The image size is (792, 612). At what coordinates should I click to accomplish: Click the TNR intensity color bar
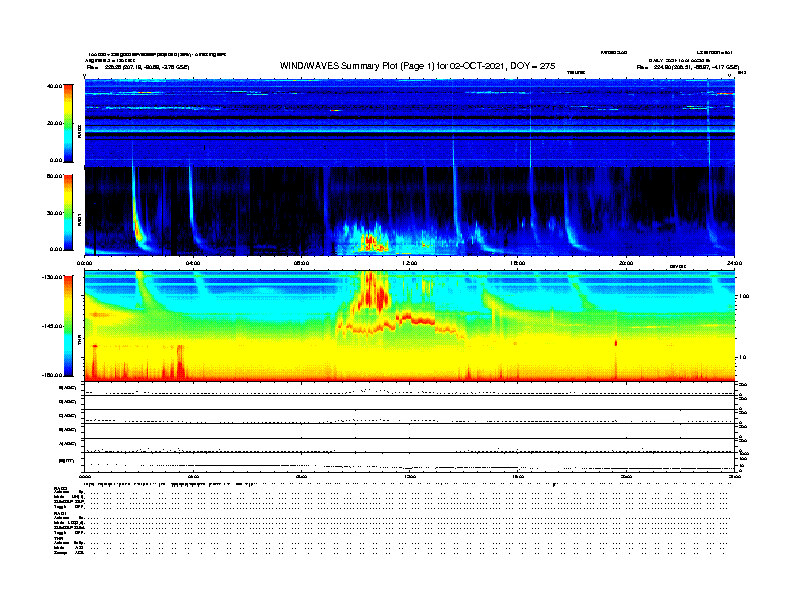[68, 326]
